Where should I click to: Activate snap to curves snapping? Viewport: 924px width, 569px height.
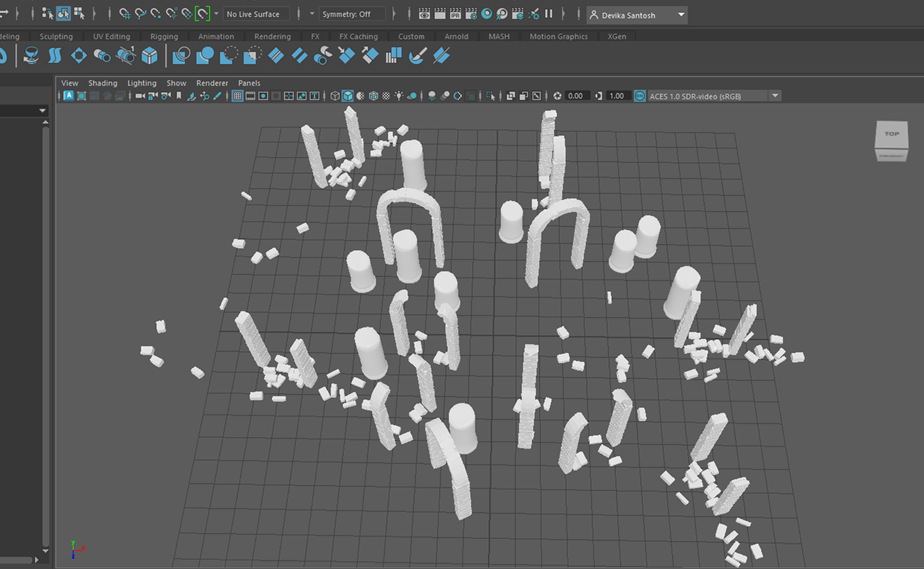pos(139,13)
